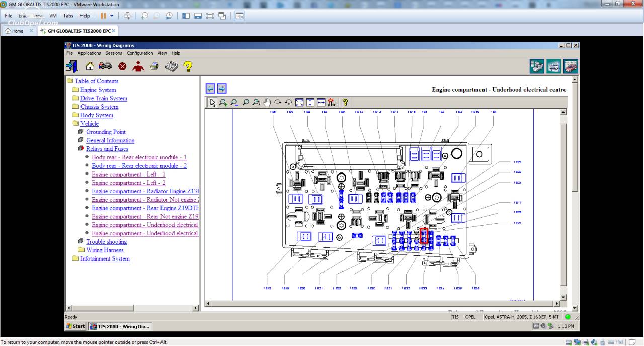Click the first car application icon top right

tap(537, 66)
